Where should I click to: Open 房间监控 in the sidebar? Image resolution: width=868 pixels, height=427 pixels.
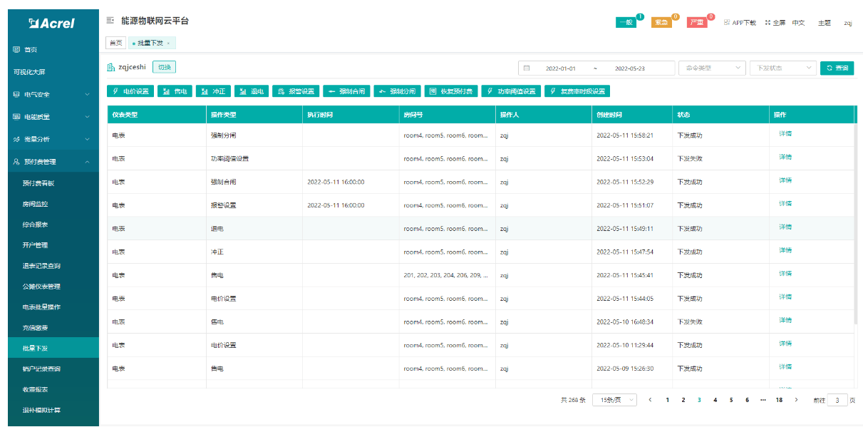pyautogui.click(x=35, y=204)
